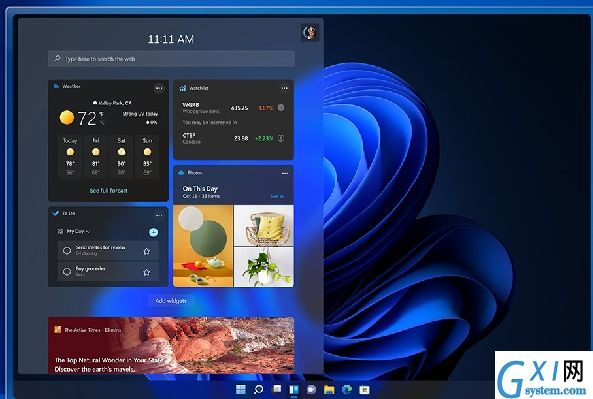
Task: Click the To Do checkmark header icon
Action: click(x=56, y=213)
